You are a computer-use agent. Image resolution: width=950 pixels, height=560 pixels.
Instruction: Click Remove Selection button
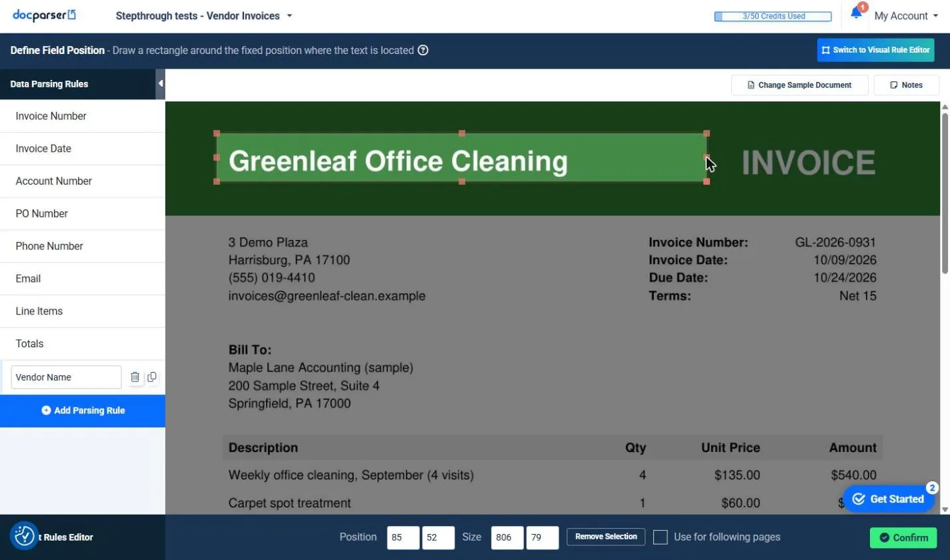[606, 537]
